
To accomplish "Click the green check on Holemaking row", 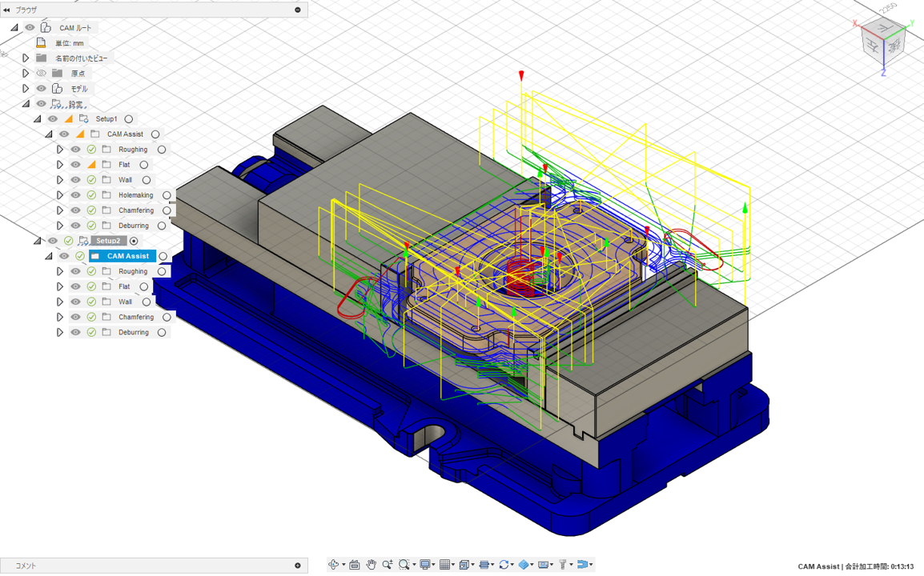I will [91, 195].
